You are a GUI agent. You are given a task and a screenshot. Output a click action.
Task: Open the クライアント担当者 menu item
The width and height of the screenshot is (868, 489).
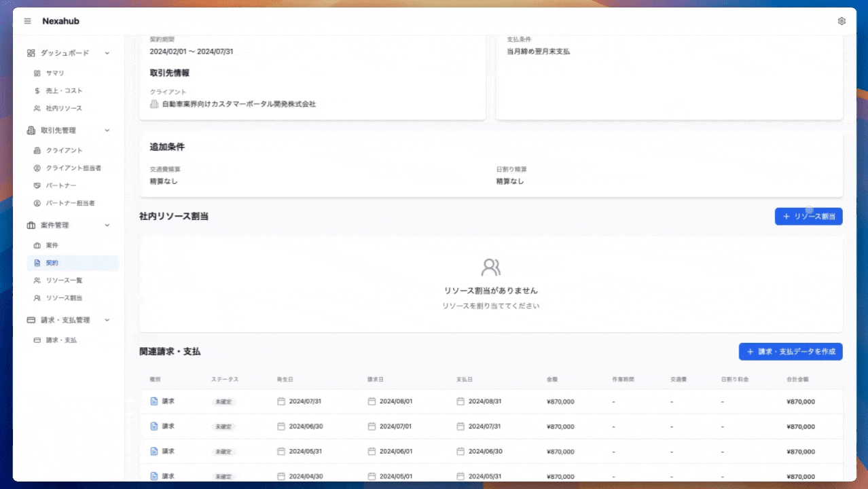tap(73, 168)
